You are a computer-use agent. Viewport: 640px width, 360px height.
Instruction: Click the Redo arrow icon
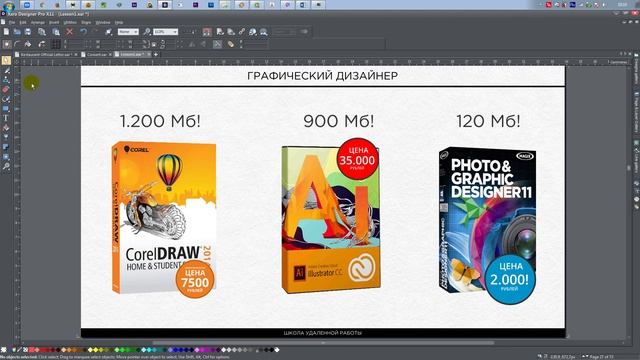[x=96, y=31]
